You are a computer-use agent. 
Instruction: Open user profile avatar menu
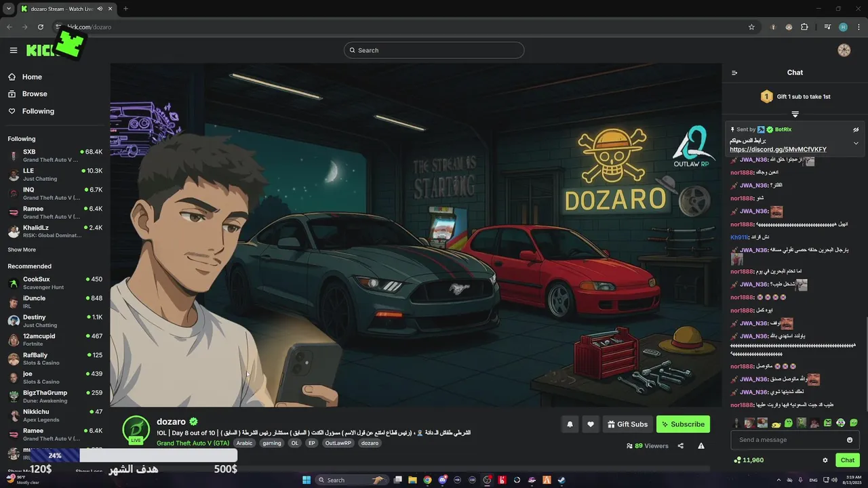(x=844, y=50)
